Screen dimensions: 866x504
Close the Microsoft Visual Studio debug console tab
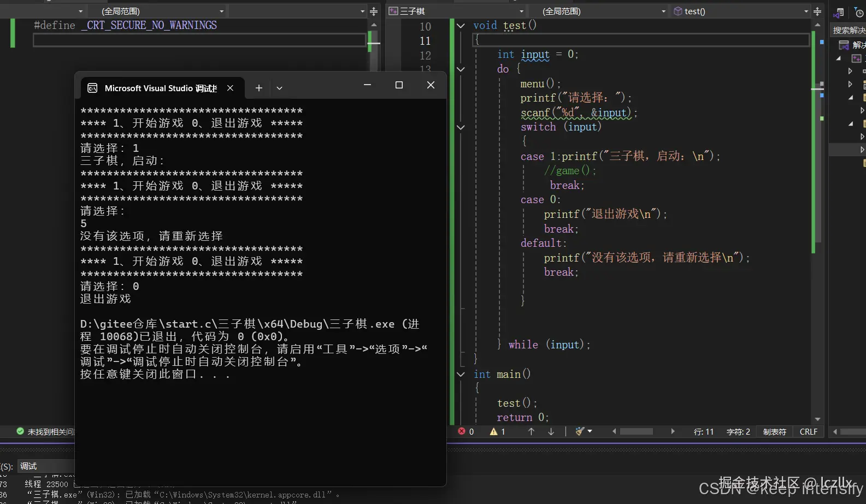231,88
